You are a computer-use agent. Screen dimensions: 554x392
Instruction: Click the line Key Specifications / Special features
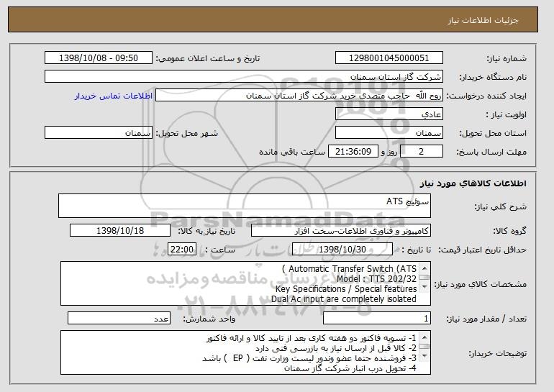[x=346, y=289]
